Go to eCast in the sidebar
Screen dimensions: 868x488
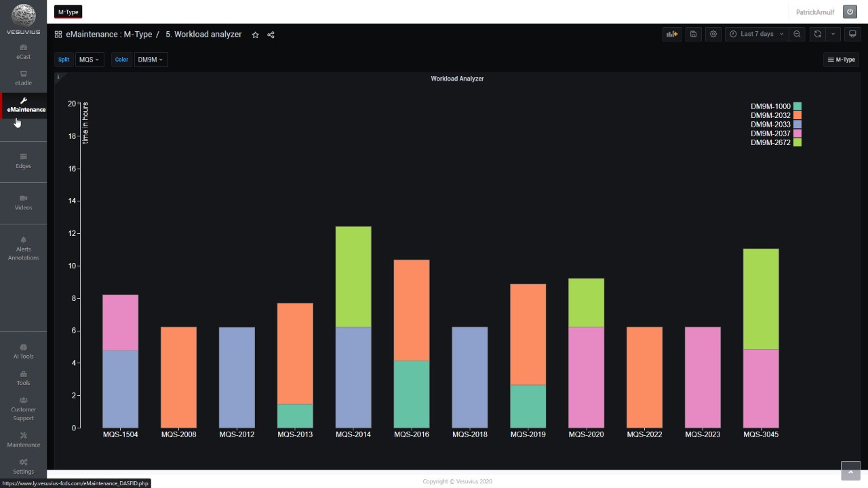[24, 52]
